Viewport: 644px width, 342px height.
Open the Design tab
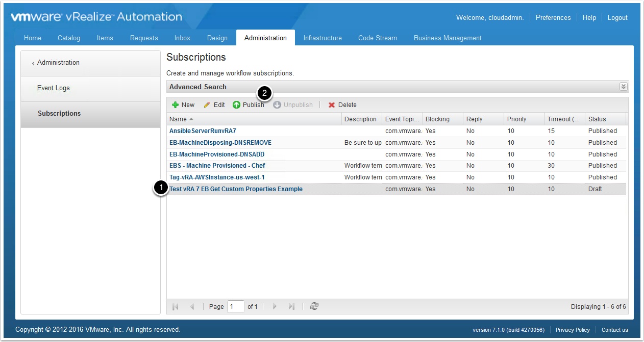coord(217,38)
